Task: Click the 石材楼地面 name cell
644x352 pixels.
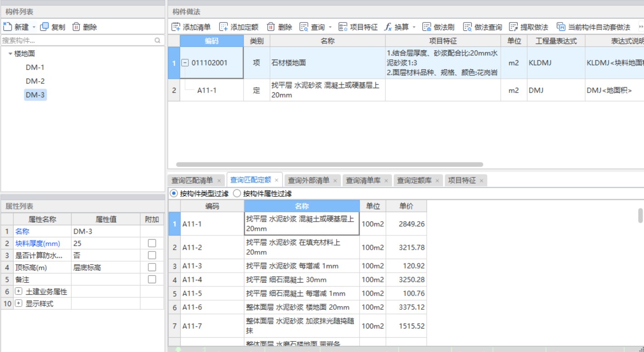Action: pos(328,63)
